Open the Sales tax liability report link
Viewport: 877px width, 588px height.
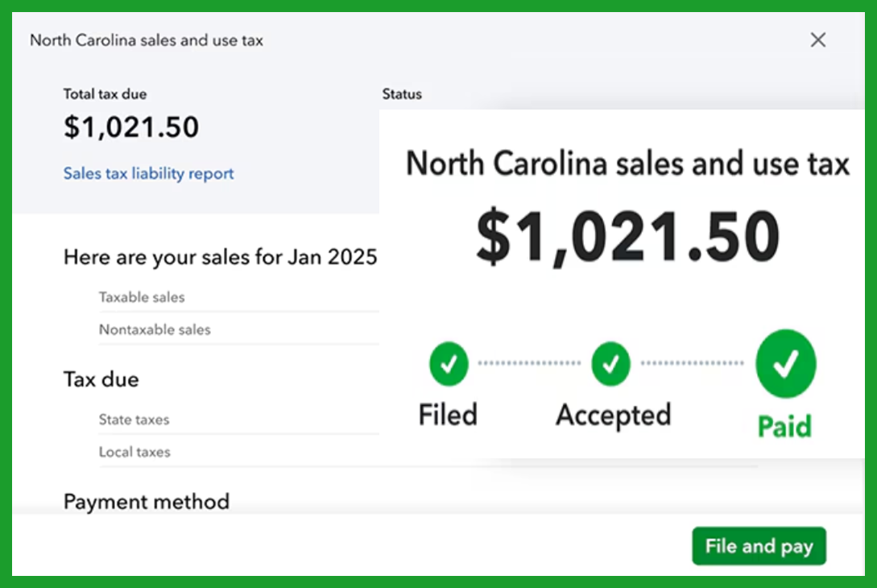148,173
